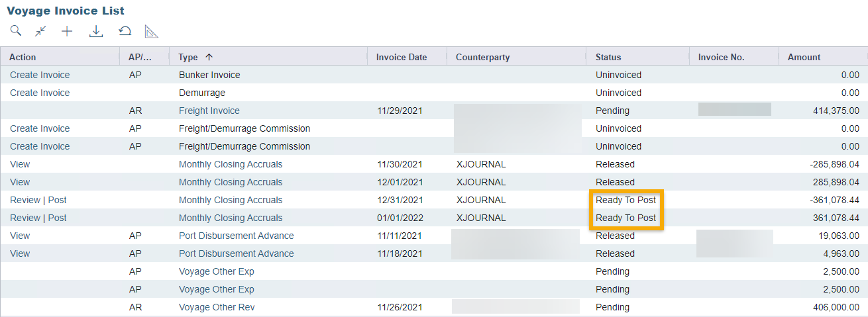
Task: Click the refresh undo arrow icon
Action: [125, 30]
